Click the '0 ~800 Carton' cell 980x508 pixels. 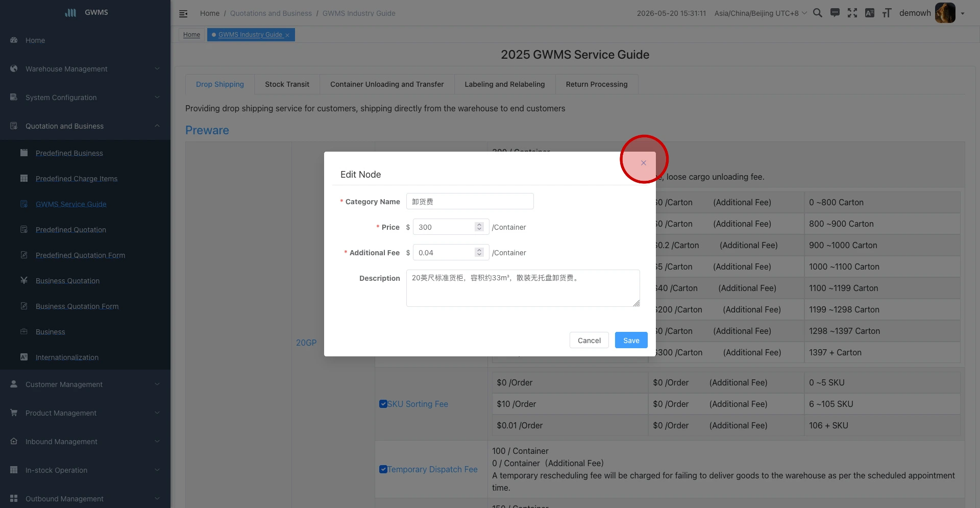pyautogui.click(x=882, y=202)
